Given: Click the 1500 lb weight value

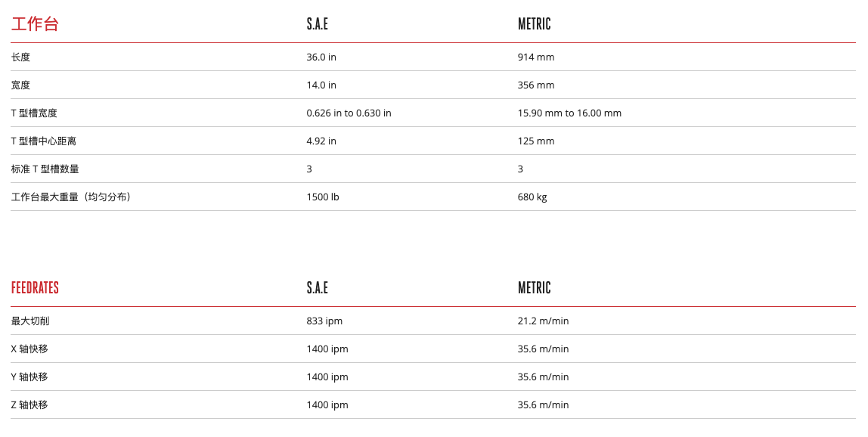Looking at the screenshot, I should click(x=323, y=197).
